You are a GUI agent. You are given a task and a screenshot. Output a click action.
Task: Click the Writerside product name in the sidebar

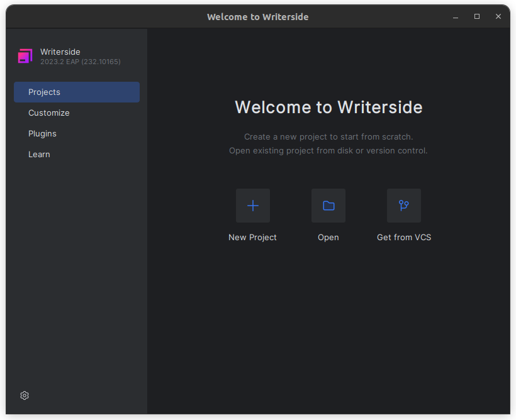(x=60, y=52)
